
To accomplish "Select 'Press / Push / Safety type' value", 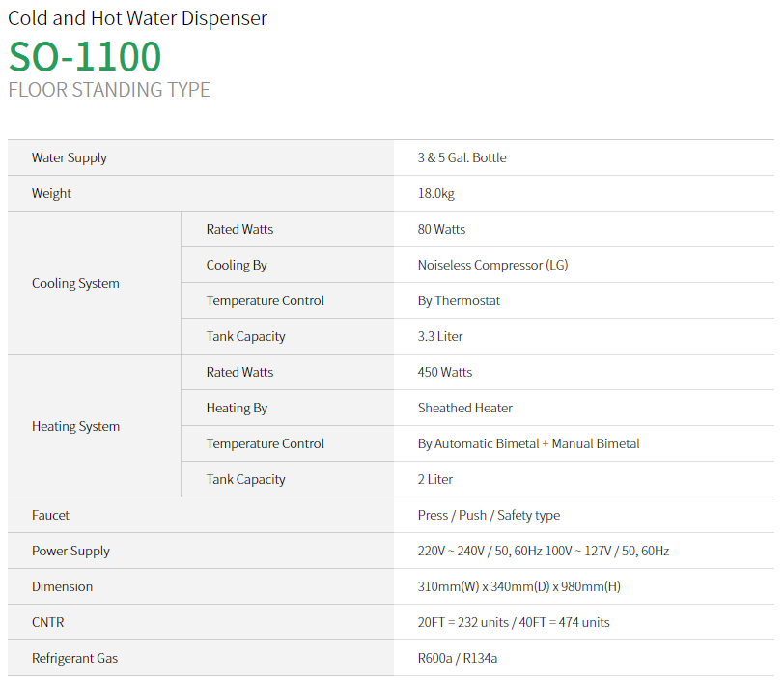I will pos(489,516).
